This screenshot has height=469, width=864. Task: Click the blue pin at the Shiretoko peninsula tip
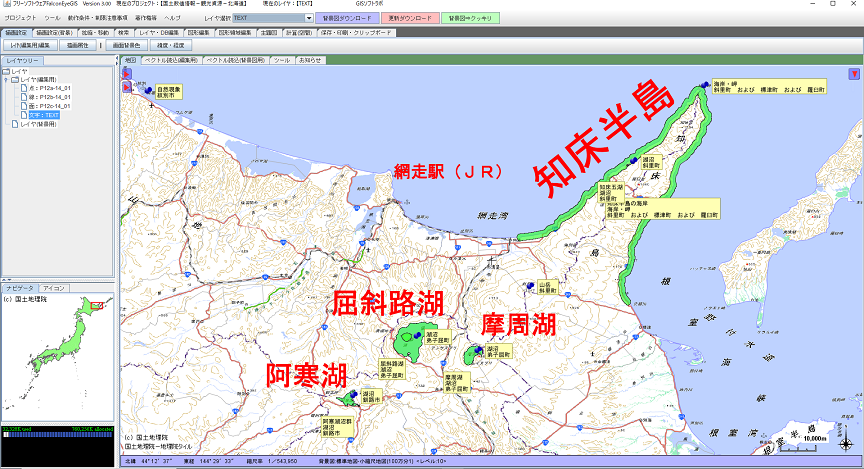pos(706,84)
